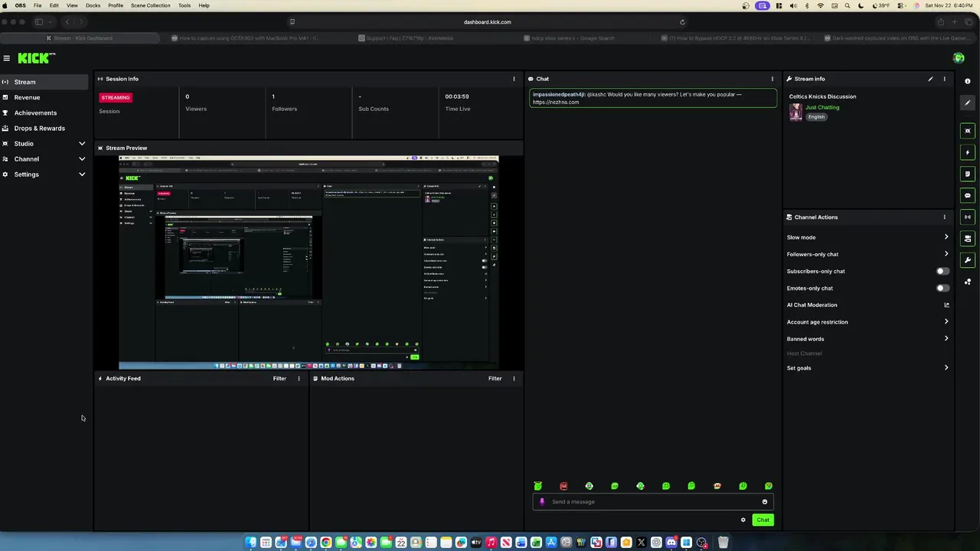Click the pencil button in the right sidebar
The image size is (980, 551).
click(968, 103)
